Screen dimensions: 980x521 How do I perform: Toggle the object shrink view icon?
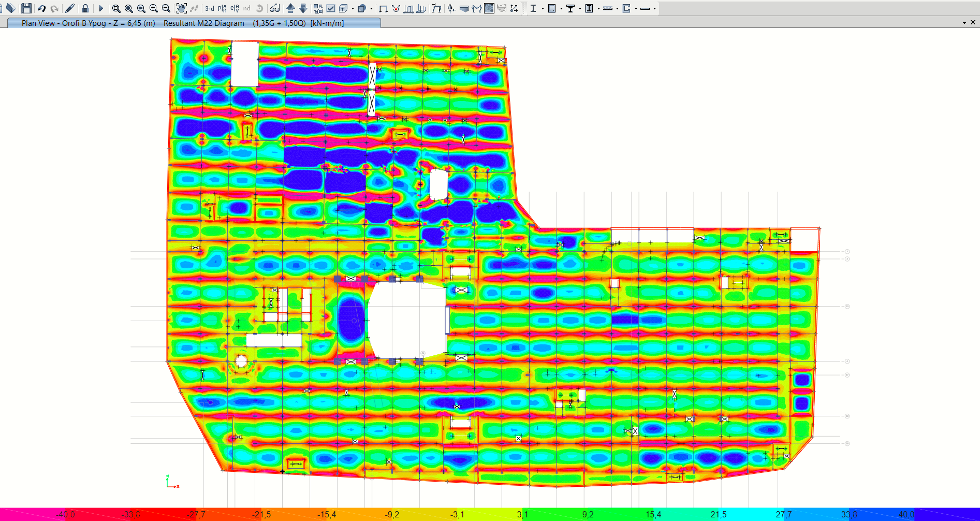tap(318, 8)
